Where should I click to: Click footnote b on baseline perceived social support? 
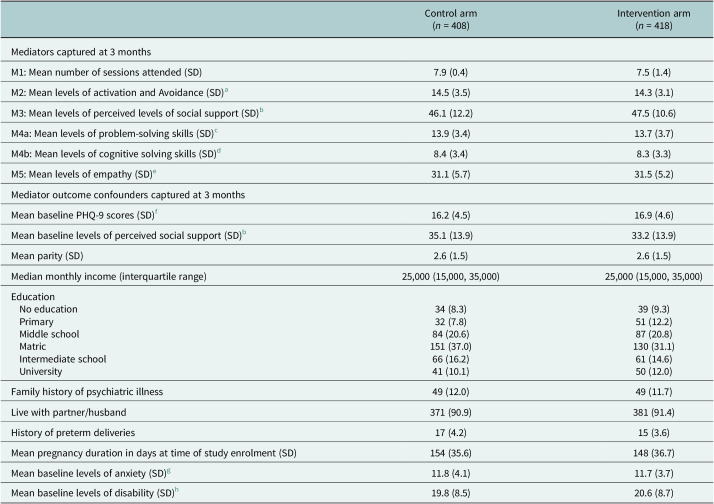(x=244, y=233)
